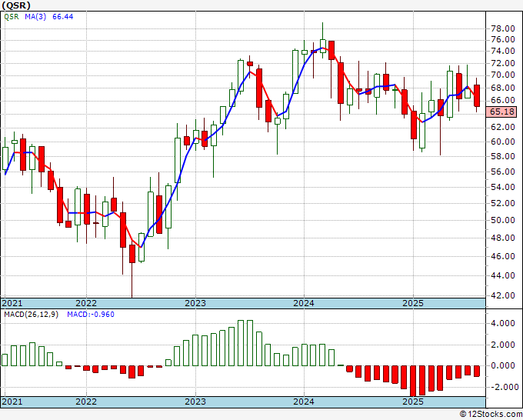Select the 66.00 price axis label
Image resolution: width=523 pixels, height=420 pixels.
(x=503, y=101)
